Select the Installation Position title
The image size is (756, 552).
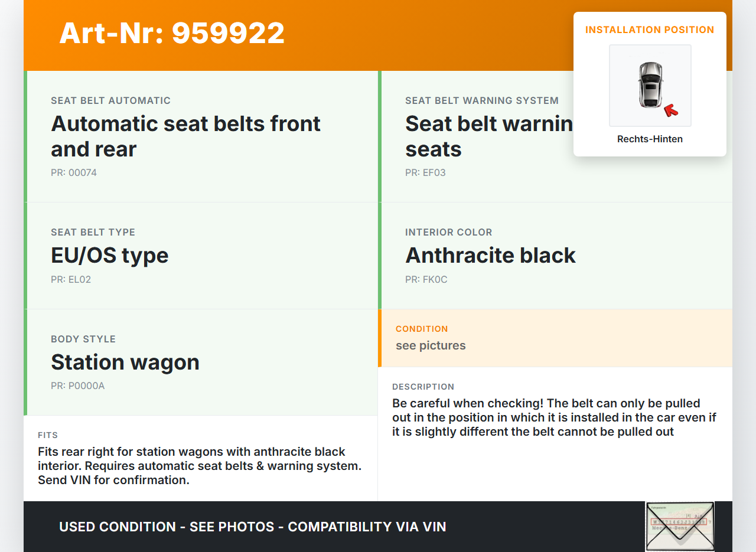point(650,30)
